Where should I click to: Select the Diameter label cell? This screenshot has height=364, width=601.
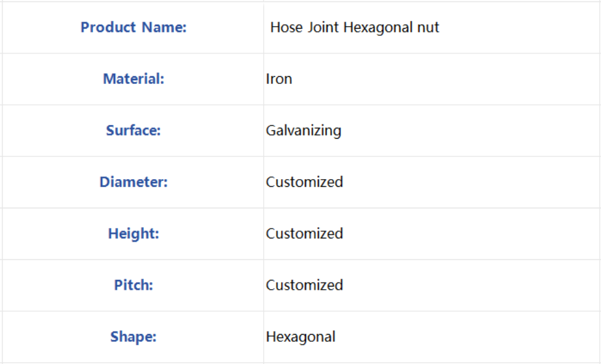(133, 182)
